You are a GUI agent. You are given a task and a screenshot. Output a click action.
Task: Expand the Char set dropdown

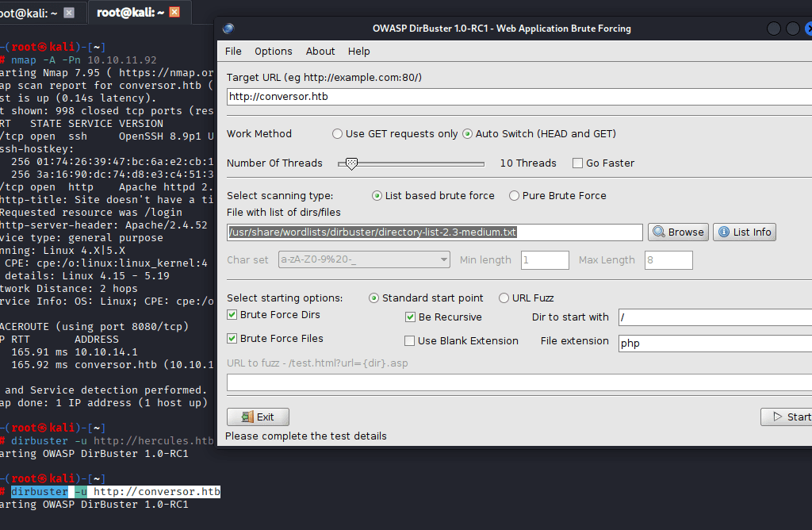click(443, 260)
